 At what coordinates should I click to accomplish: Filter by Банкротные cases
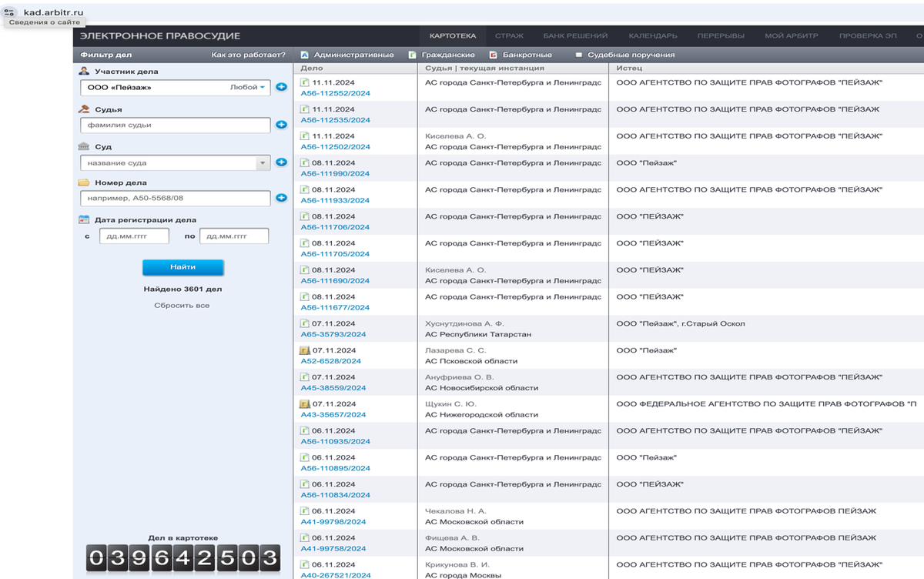pos(521,55)
